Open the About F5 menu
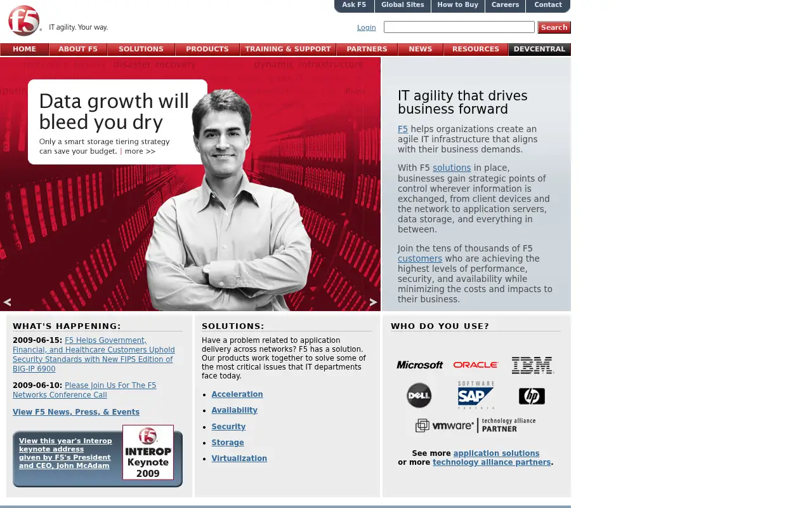The height and width of the screenshot is (508, 812). click(x=78, y=50)
